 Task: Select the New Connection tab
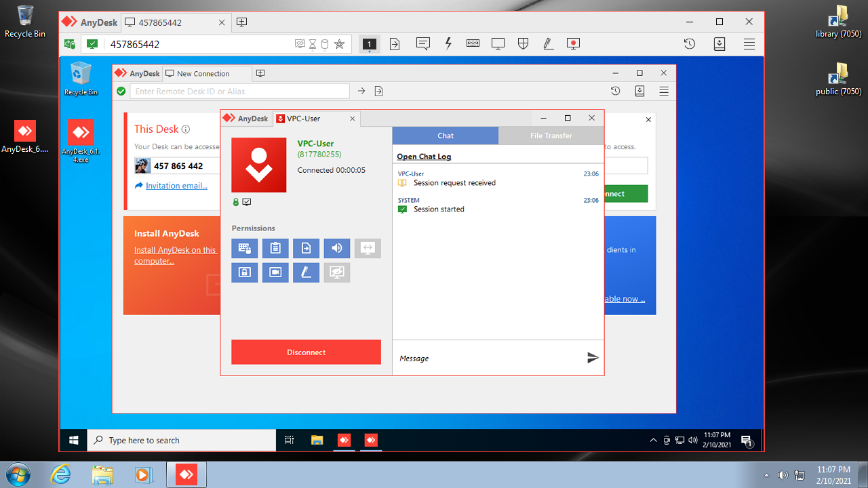click(x=203, y=73)
